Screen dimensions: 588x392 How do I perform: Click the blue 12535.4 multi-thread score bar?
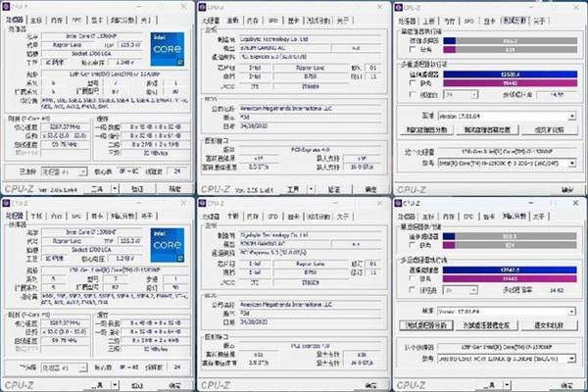tap(510, 74)
